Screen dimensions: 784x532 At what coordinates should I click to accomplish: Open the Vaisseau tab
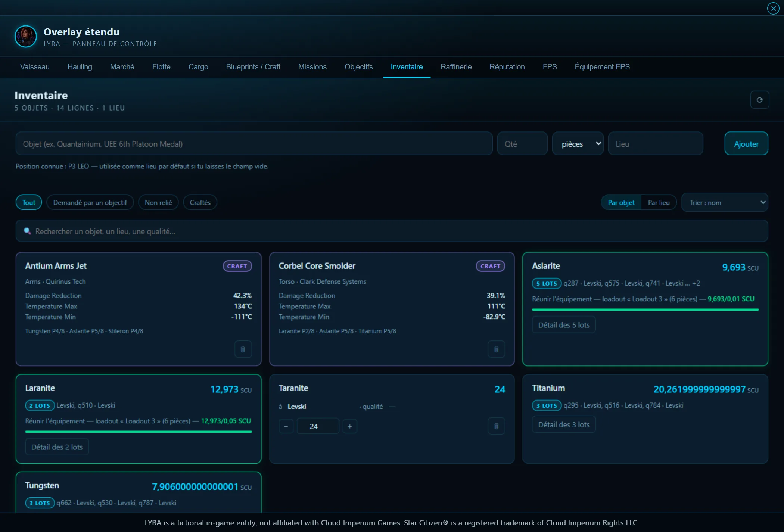(x=35, y=67)
